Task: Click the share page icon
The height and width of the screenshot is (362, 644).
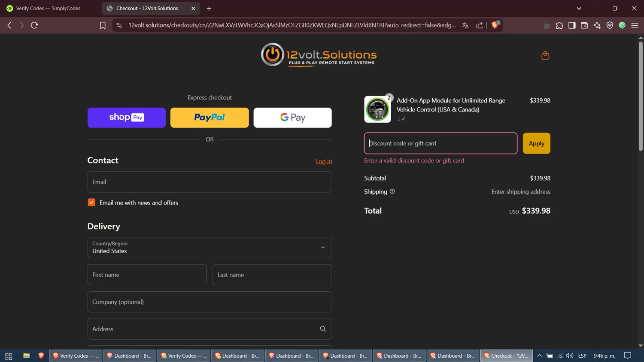Action: coord(480,25)
